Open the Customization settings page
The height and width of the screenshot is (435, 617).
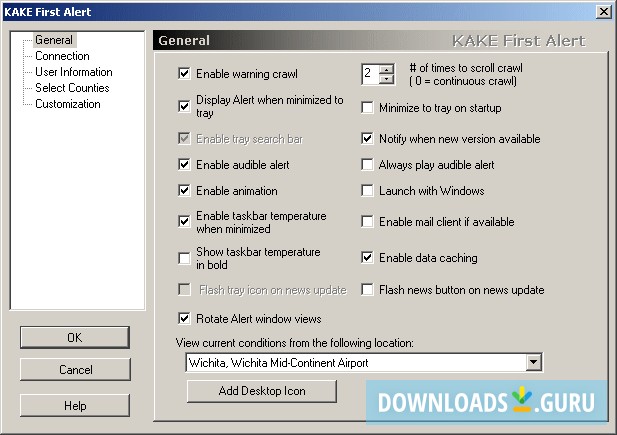(x=68, y=104)
